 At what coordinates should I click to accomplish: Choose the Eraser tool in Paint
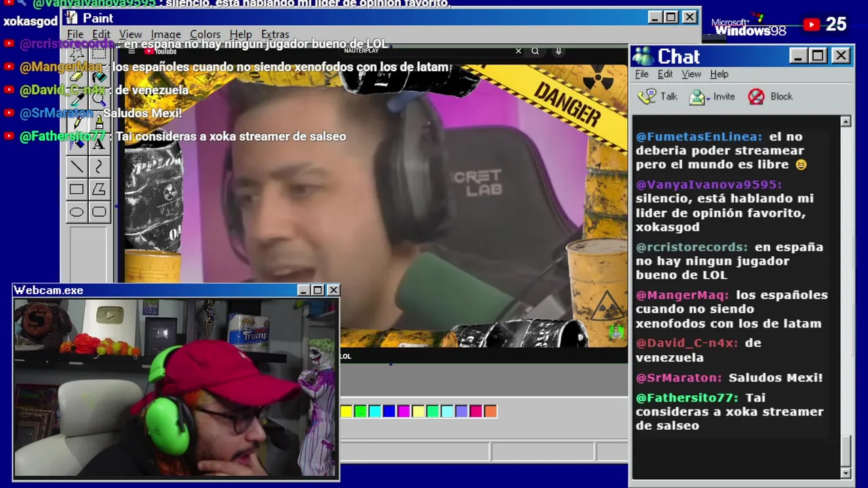(x=77, y=77)
